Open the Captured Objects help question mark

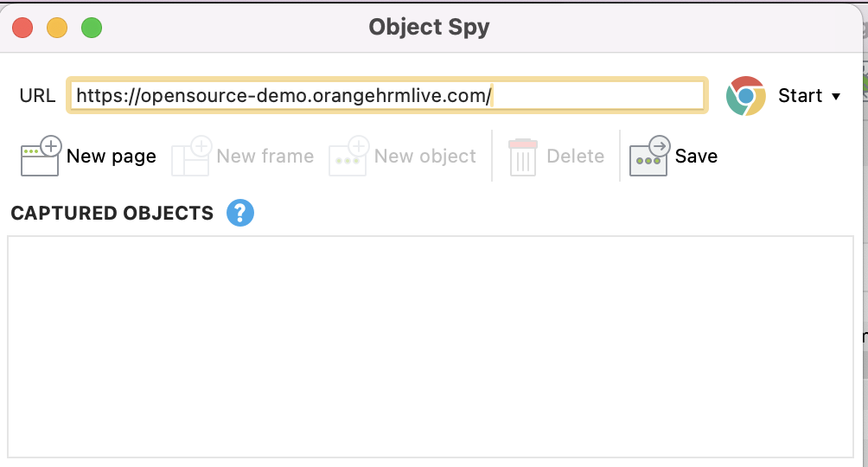click(240, 213)
